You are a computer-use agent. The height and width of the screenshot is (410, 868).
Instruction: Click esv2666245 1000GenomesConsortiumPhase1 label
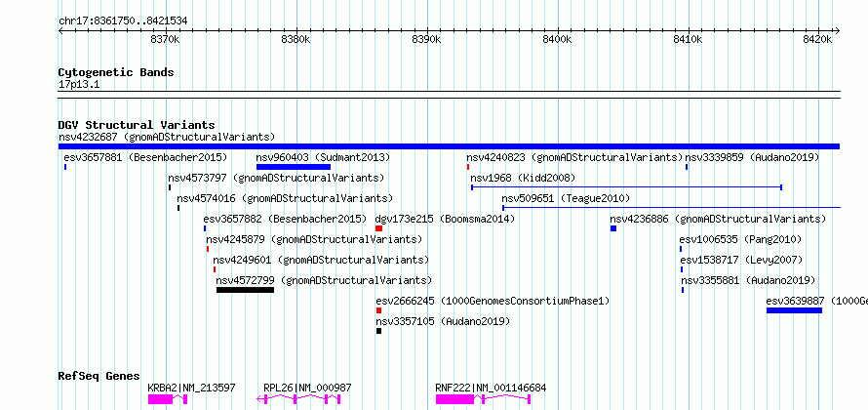(493, 301)
